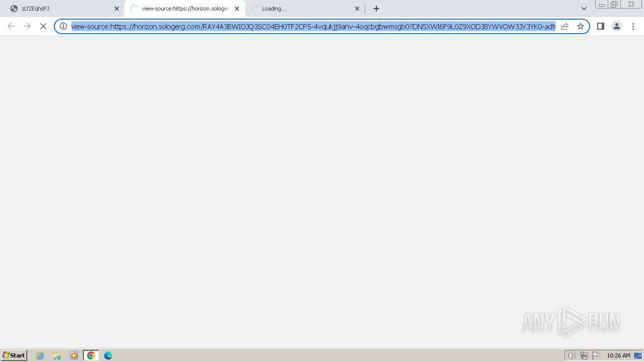
Task: Open a new browser tab
Action: point(376,9)
